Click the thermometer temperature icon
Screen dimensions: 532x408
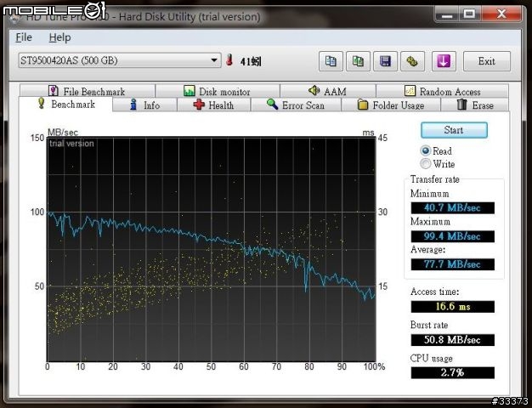pos(229,61)
